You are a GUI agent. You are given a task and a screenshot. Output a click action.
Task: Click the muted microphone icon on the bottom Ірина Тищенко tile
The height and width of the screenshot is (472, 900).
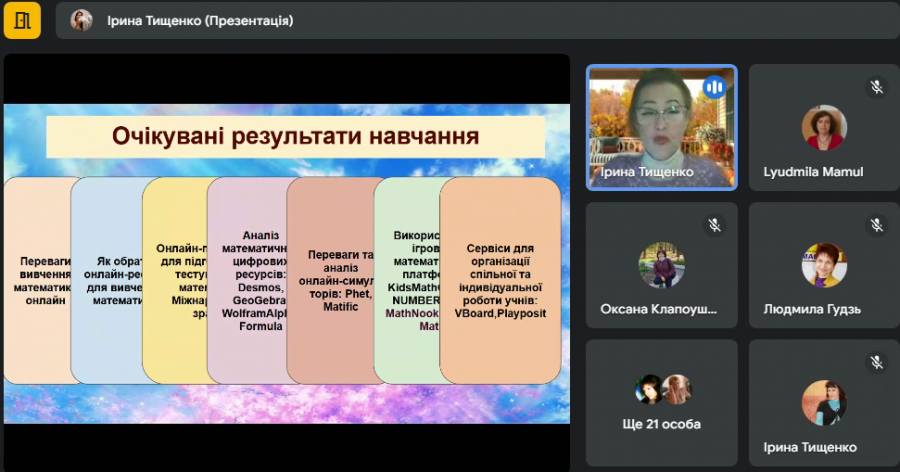(876, 362)
